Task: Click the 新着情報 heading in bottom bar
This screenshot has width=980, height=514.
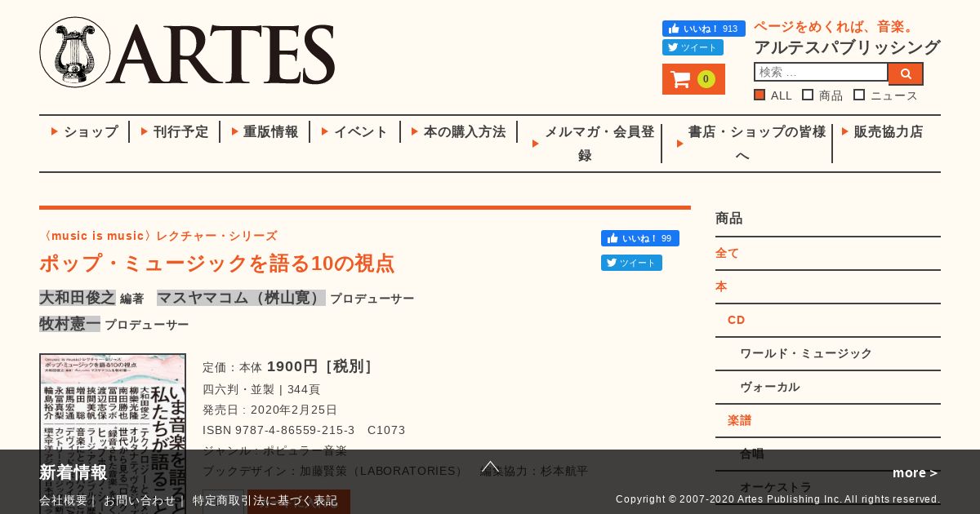Action: click(73, 472)
